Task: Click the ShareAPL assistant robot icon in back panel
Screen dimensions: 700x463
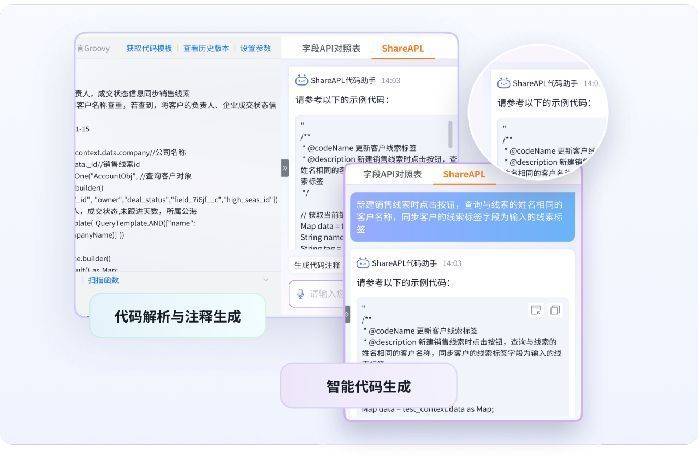Action: (301, 79)
